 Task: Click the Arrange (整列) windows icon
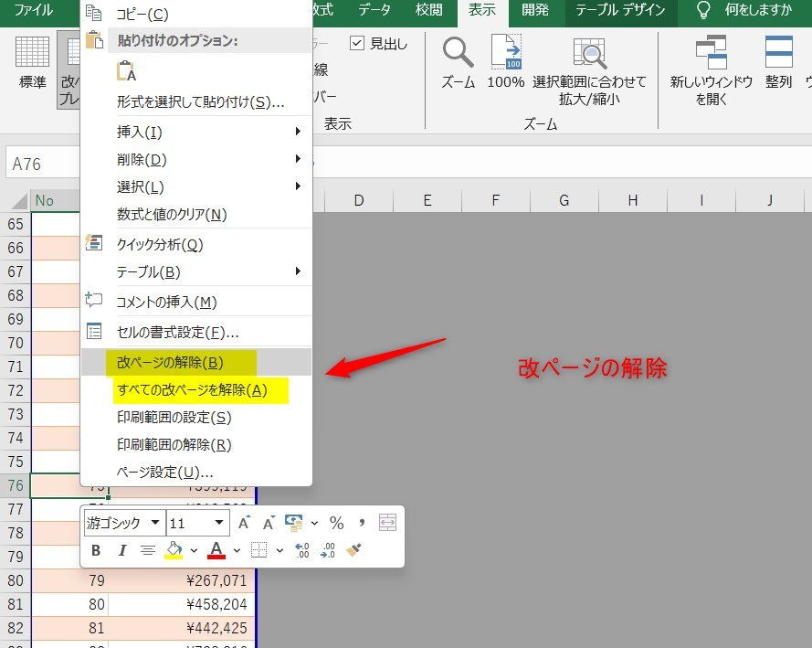pyautogui.click(x=778, y=52)
